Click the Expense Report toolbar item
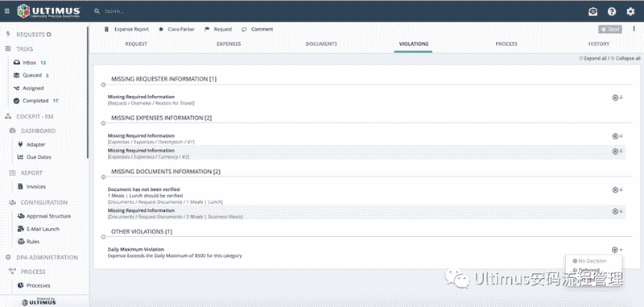The image size is (644, 307). click(x=127, y=29)
